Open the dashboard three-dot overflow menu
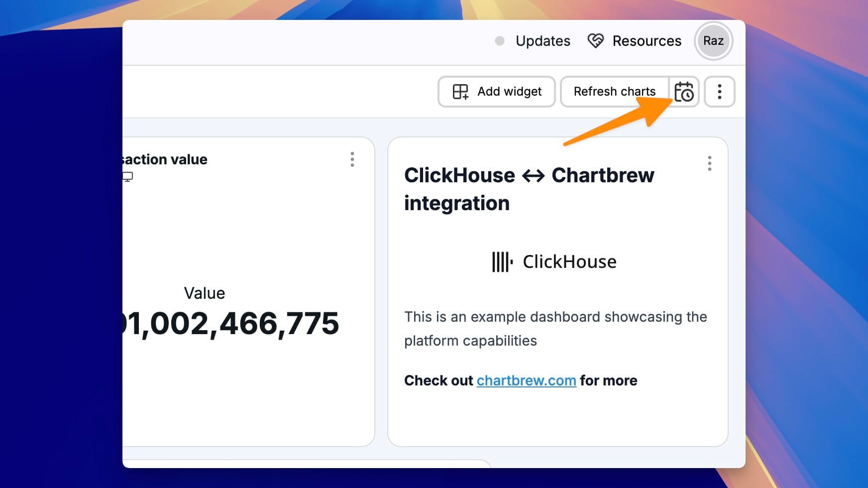 720,92
